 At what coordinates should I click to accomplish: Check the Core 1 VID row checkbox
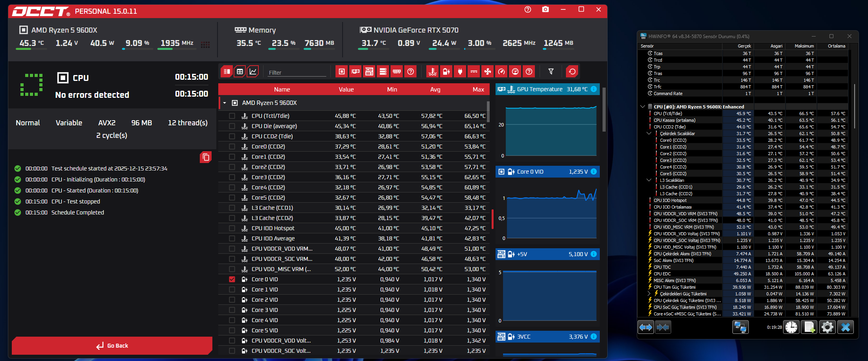point(232,290)
